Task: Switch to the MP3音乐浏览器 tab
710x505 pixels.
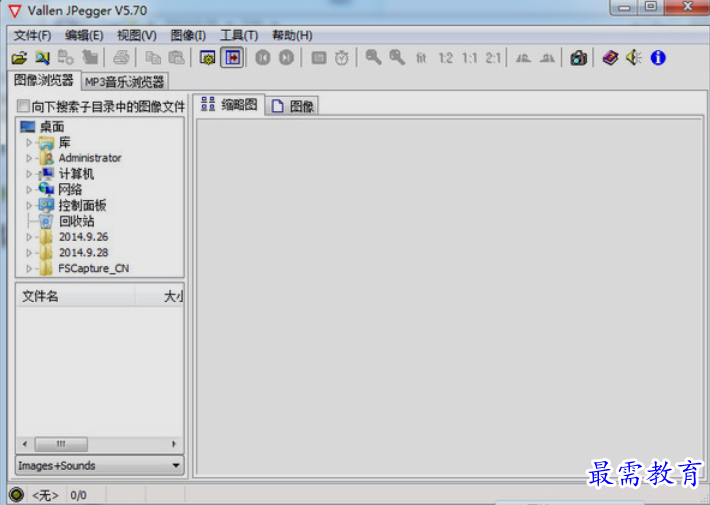Action: point(124,81)
